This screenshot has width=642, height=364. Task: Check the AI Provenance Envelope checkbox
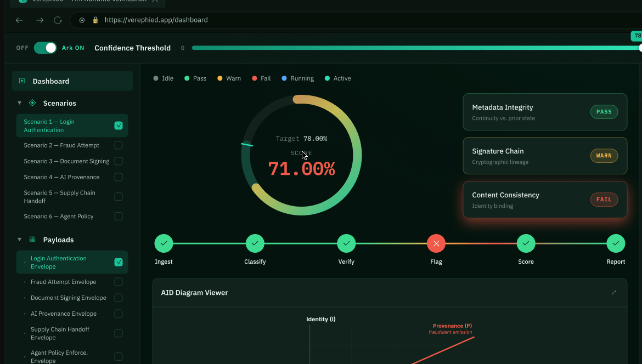coord(119,314)
